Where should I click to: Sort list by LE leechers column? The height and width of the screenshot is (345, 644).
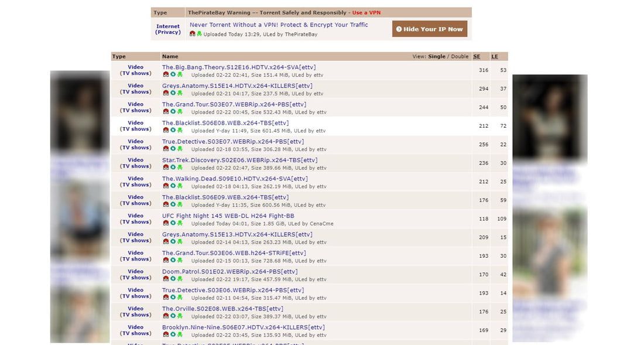click(495, 56)
